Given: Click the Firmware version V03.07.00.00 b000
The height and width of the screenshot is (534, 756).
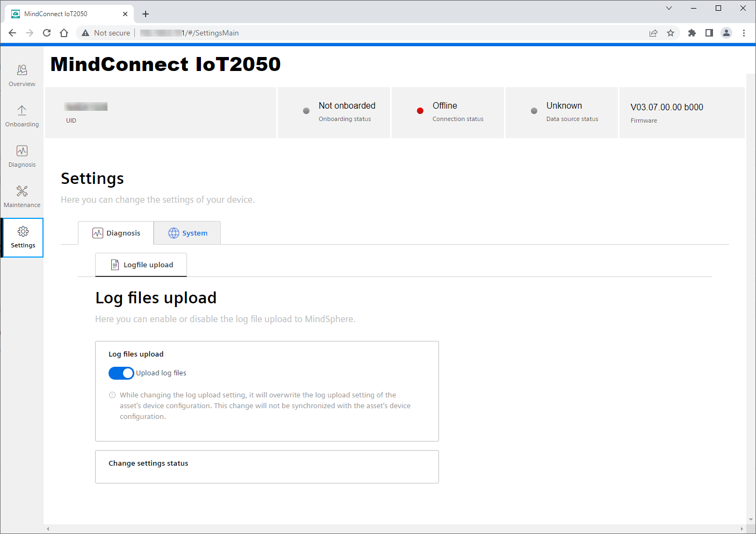Looking at the screenshot, I should click(667, 107).
